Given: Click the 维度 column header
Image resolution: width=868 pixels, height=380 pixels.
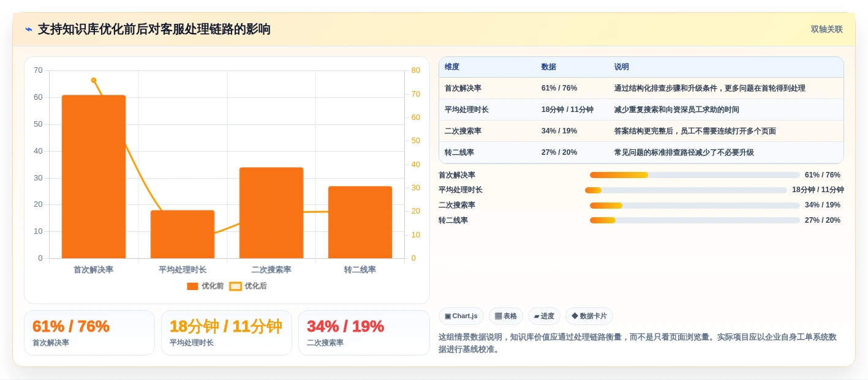Looking at the screenshot, I should 452,67.
